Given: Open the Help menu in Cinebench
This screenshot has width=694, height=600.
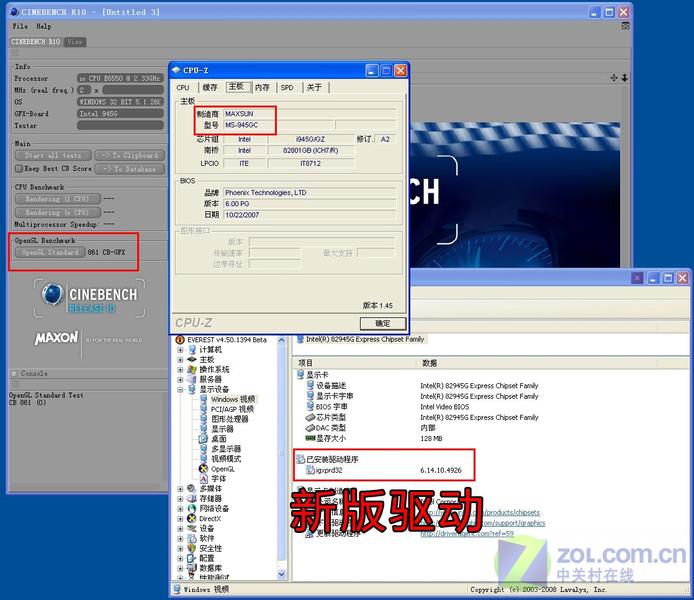Looking at the screenshot, I should point(44,27).
